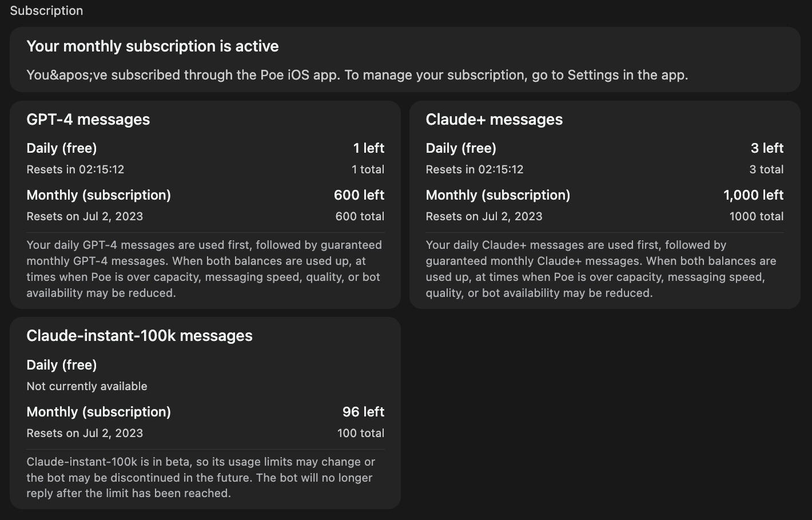The height and width of the screenshot is (520, 812).
Task: Click the GPT-4 usage explanation paragraph
Action: pos(205,269)
